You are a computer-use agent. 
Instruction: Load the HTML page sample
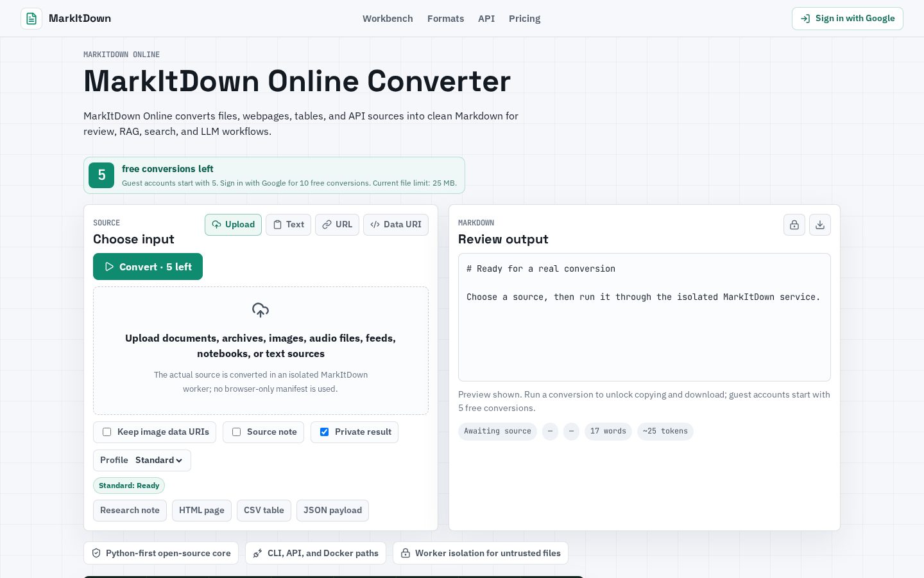pyautogui.click(x=201, y=511)
